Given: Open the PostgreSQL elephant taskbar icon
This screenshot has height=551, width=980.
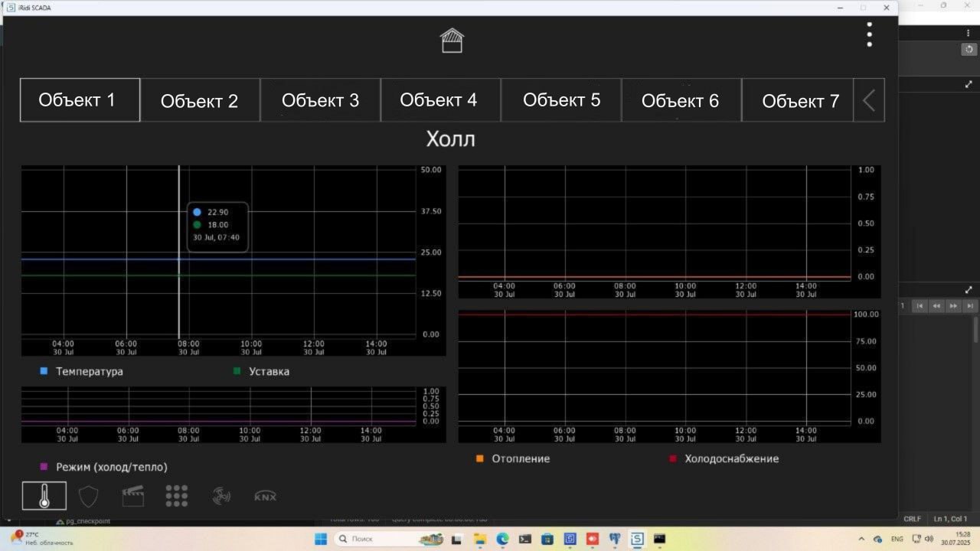Looking at the screenshot, I should [x=615, y=539].
